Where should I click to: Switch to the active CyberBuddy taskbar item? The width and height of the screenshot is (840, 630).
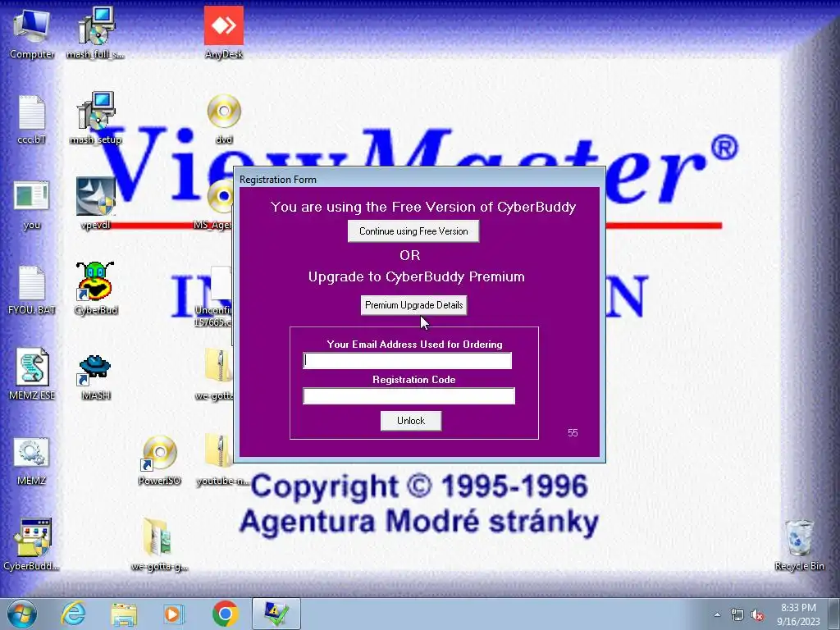(x=276, y=614)
